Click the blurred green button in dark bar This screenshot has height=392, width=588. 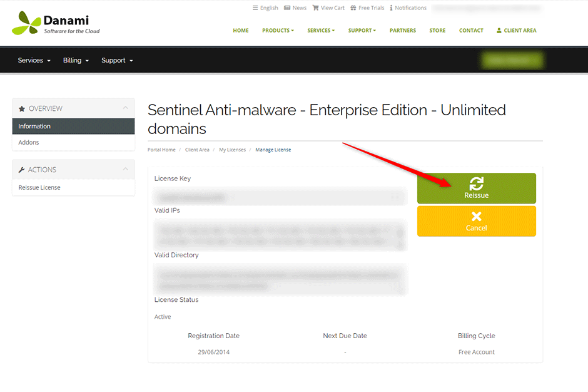[512, 60]
